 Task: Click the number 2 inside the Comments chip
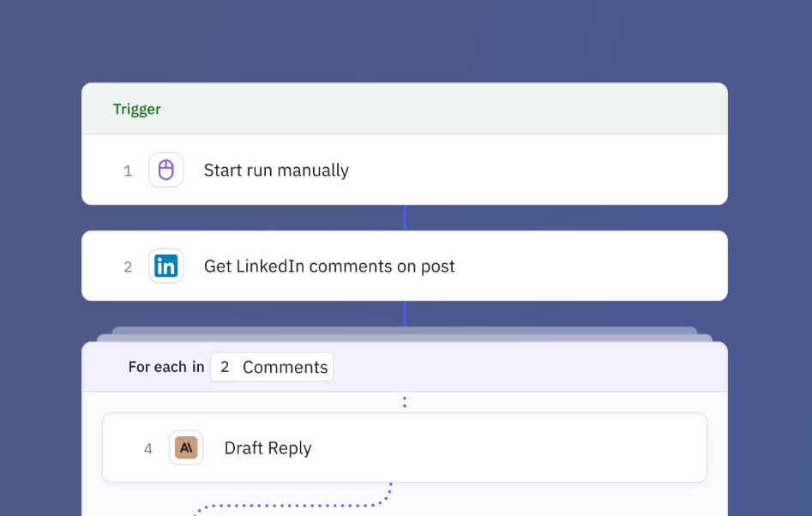225,367
